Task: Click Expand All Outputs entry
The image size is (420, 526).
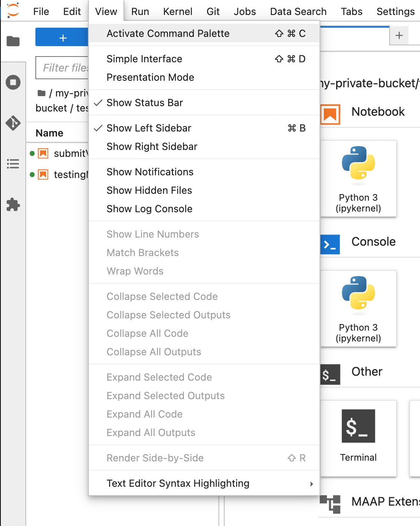Action: click(x=204, y=433)
